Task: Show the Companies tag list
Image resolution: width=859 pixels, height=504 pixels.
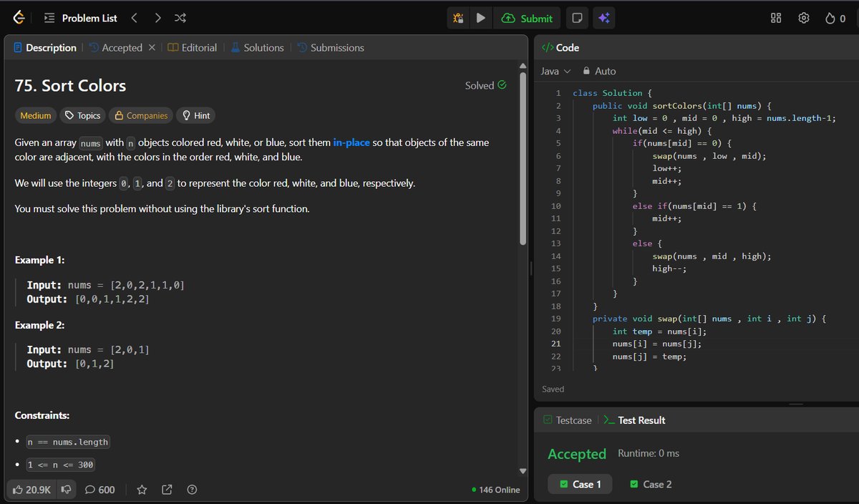Action: coord(141,115)
